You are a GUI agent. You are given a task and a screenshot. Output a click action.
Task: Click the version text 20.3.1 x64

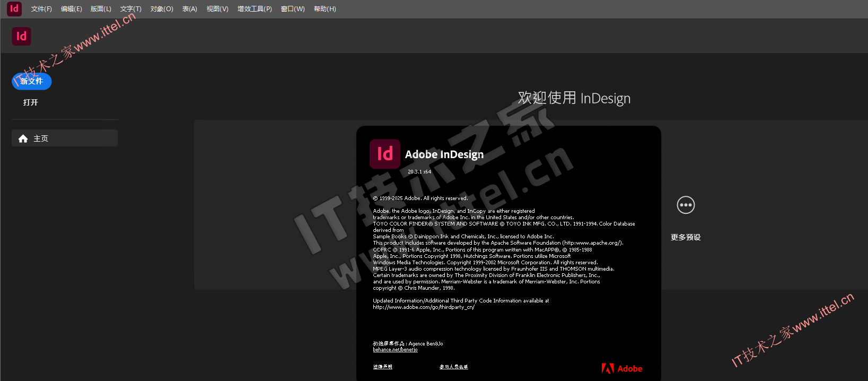(x=419, y=172)
